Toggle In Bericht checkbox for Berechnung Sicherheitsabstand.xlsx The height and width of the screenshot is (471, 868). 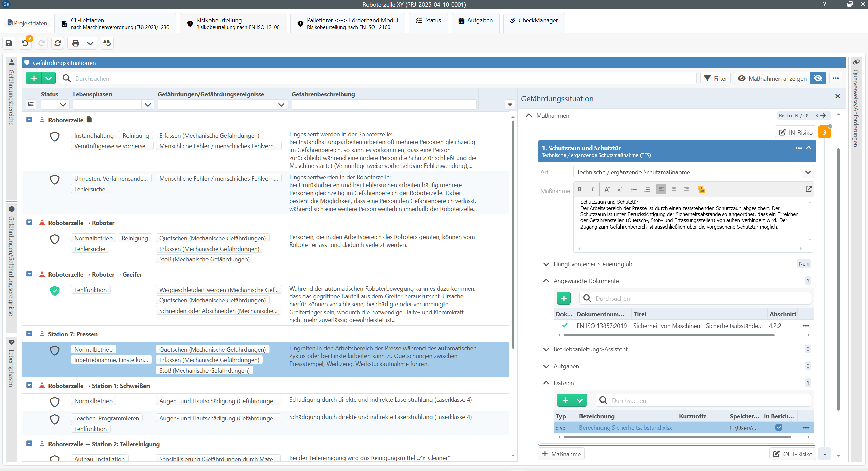(x=778, y=427)
